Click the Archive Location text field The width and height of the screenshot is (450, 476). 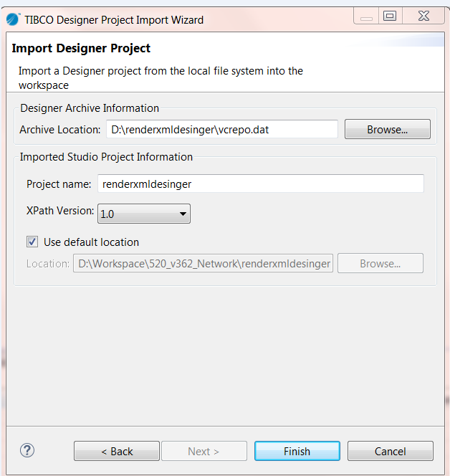coord(222,130)
